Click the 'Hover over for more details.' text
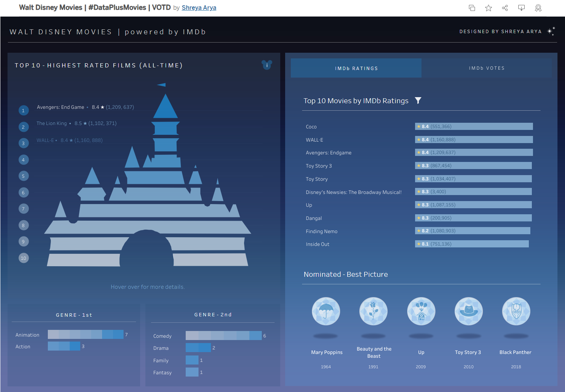This screenshot has height=392, width=565. 148,287
